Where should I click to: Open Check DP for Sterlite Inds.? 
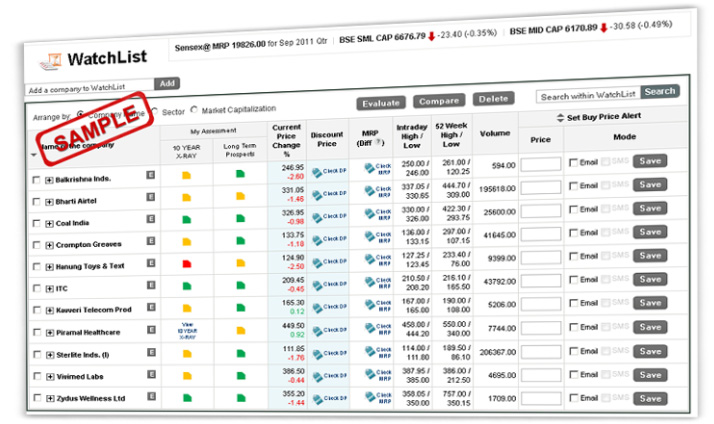pyautogui.click(x=330, y=353)
